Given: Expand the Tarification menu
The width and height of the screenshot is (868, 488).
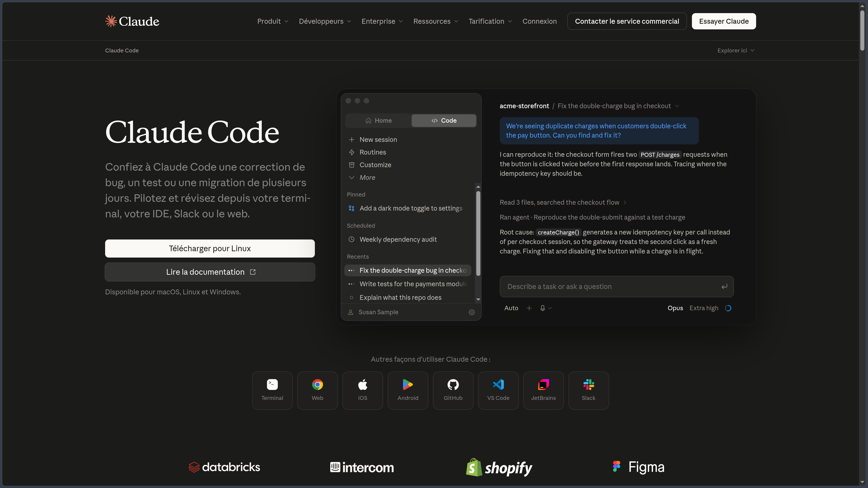Looking at the screenshot, I should 490,21.
